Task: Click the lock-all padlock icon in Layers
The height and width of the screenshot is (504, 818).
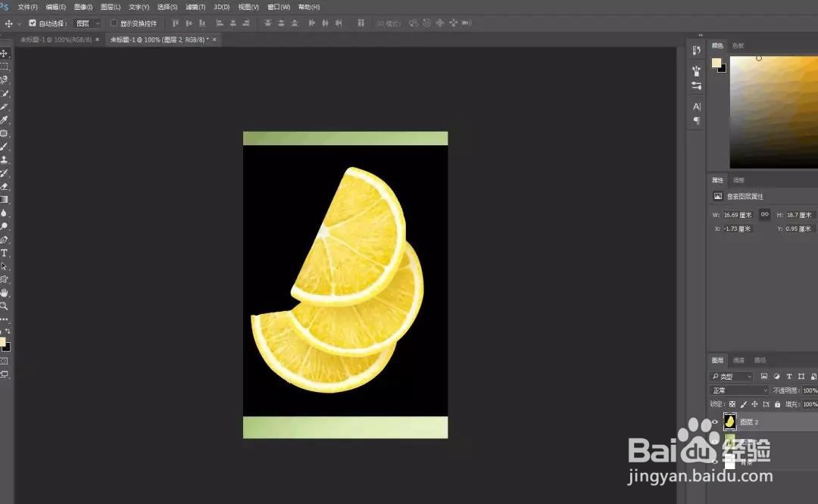Action: (x=777, y=404)
